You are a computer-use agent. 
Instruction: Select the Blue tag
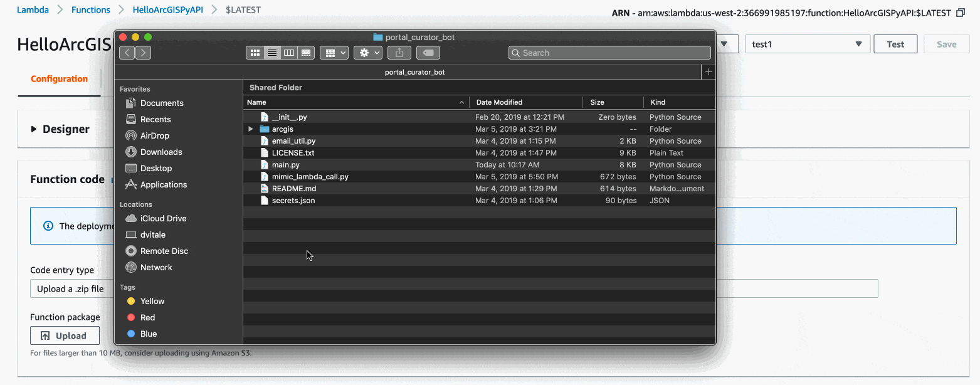[x=149, y=334]
